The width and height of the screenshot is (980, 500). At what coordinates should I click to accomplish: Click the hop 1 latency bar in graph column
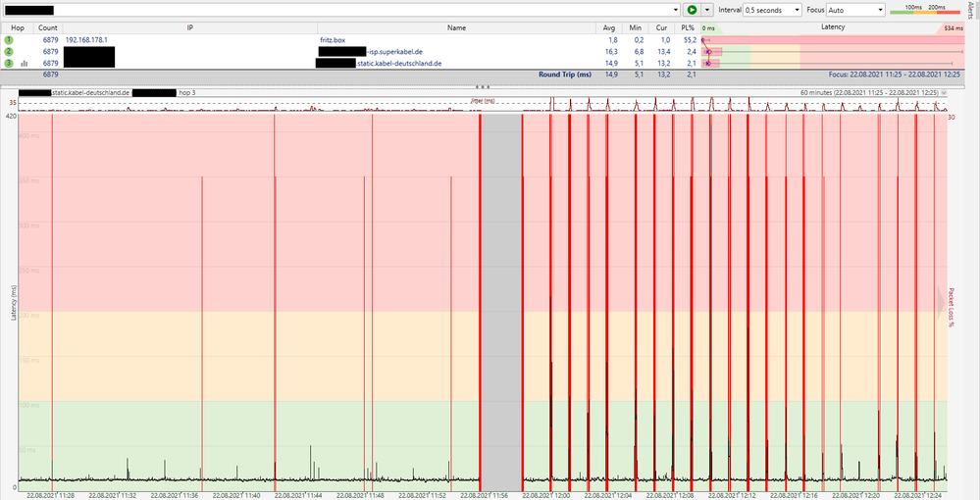tap(831, 39)
